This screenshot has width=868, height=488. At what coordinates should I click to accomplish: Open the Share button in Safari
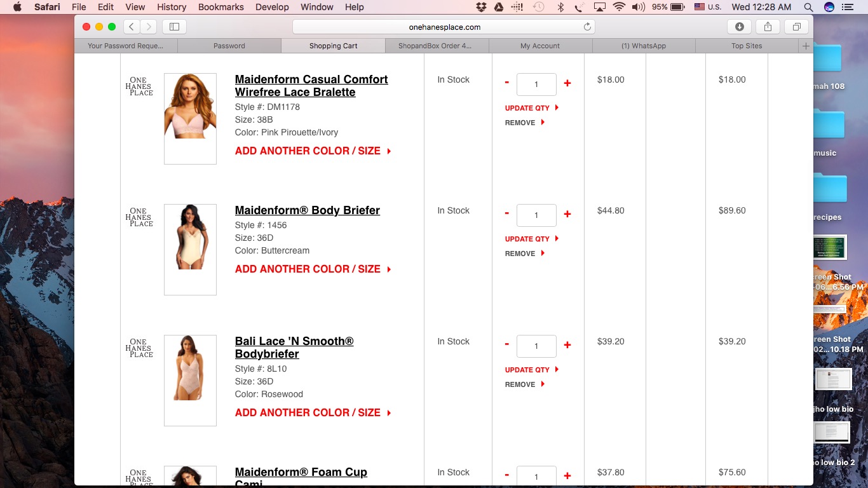pyautogui.click(x=768, y=27)
